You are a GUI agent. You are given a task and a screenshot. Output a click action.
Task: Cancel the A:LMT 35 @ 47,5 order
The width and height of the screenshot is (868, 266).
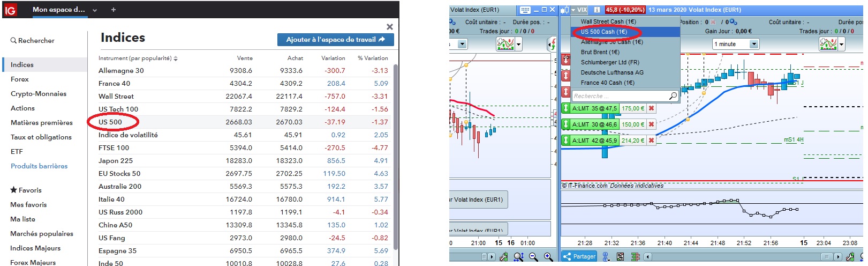click(651, 108)
